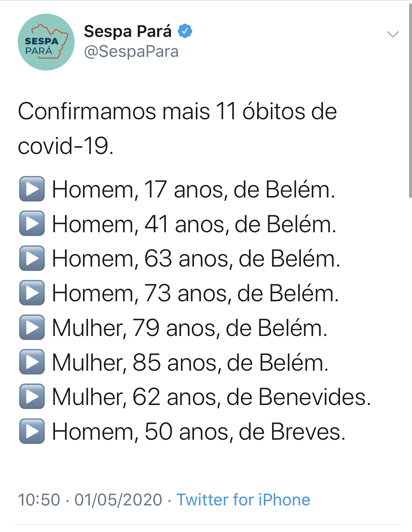Viewport: 412px width, 532px height.
Task: Click the 10:50 · 01/05/2020 timestamp
Action: (x=90, y=500)
